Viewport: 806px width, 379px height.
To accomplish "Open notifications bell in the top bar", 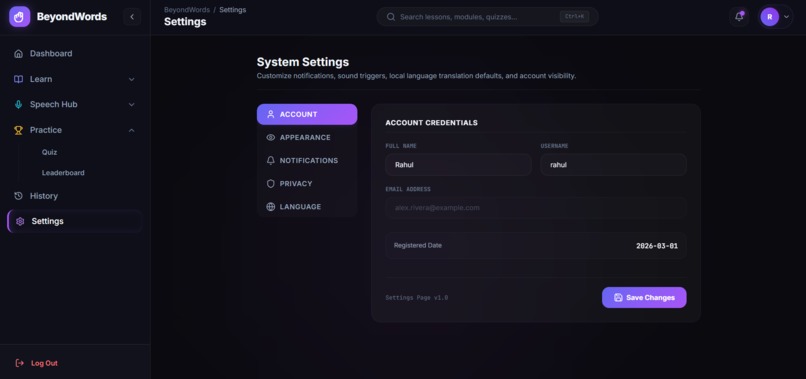I will 739,17.
